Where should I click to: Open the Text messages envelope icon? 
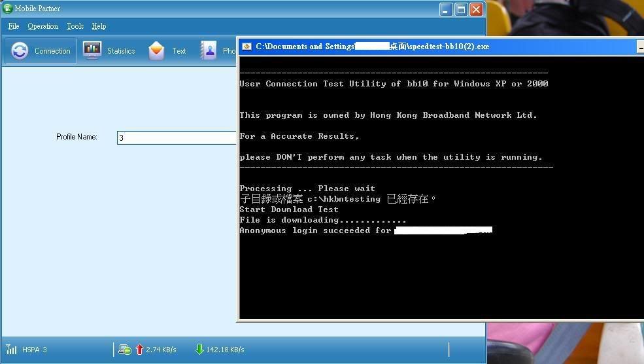pyautogui.click(x=156, y=50)
